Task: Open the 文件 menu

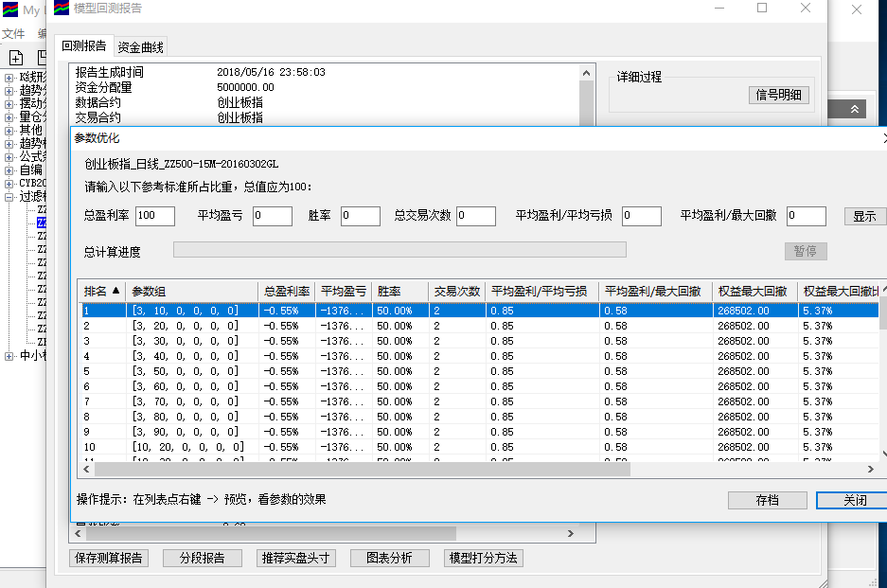Action: [12, 33]
